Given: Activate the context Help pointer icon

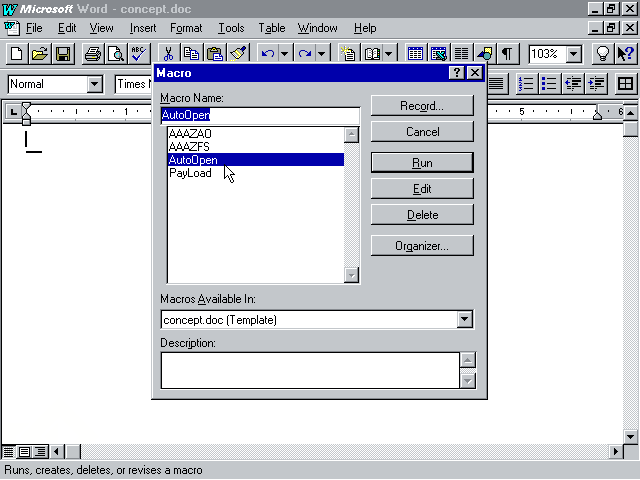Looking at the screenshot, I should click(626, 54).
